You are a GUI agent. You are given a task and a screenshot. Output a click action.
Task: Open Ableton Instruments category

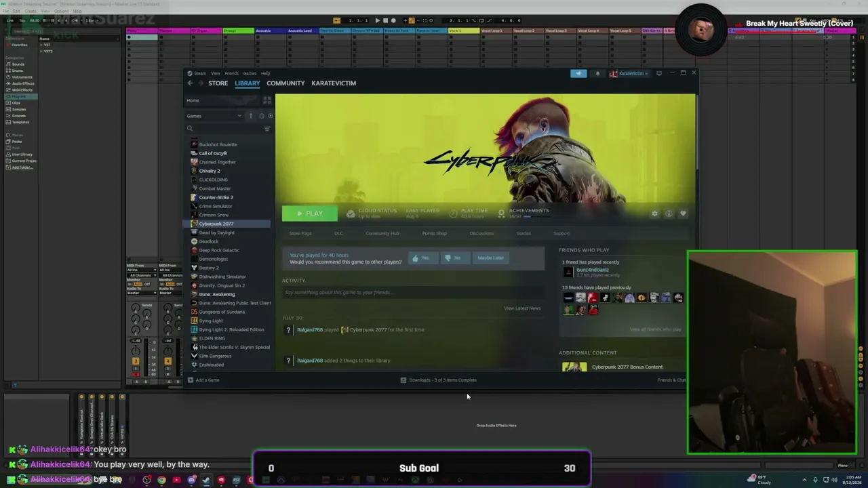pos(22,77)
